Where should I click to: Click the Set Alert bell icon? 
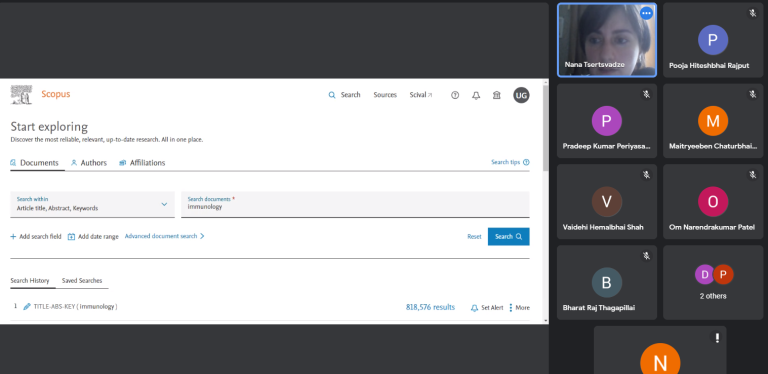point(474,308)
